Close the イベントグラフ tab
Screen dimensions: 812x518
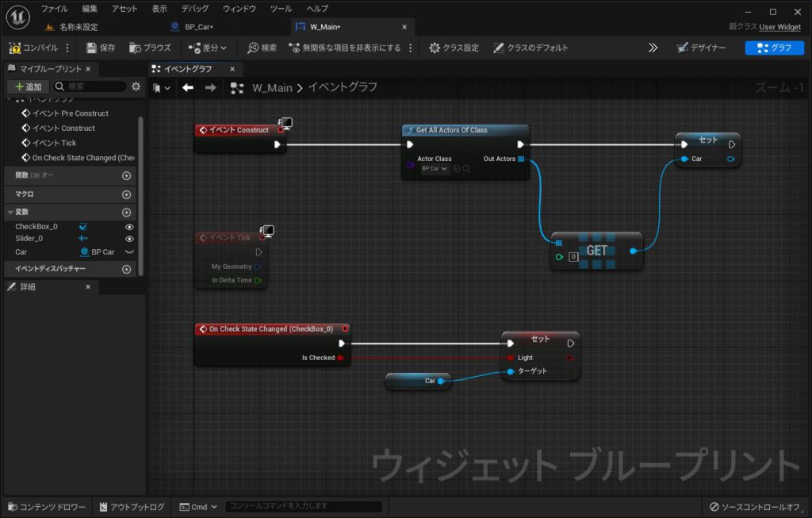(x=232, y=69)
